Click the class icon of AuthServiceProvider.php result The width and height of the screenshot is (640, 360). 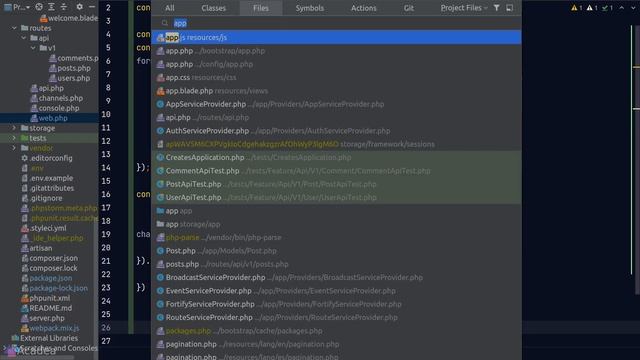tap(160, 131)
